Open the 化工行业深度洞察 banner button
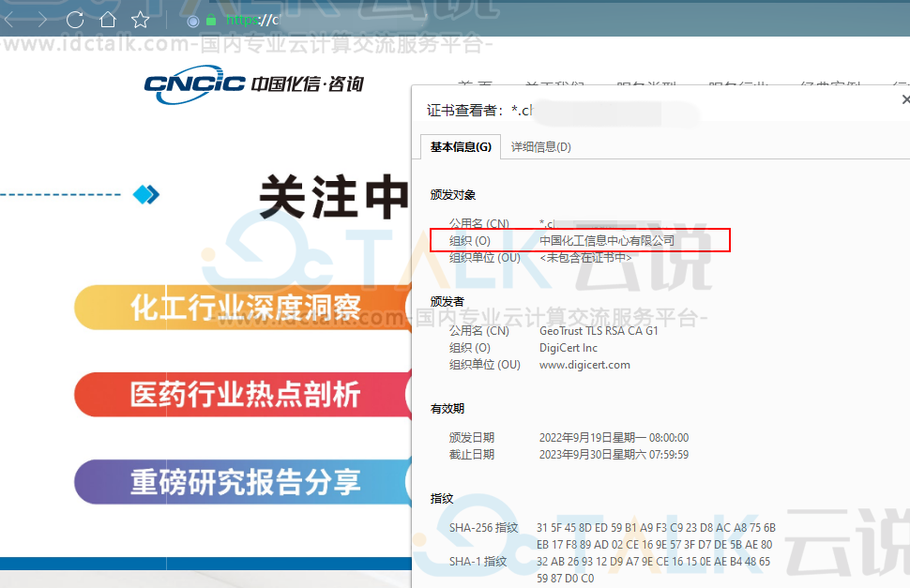Viewport: 910px width, 588px height. [x=244, y=308]
